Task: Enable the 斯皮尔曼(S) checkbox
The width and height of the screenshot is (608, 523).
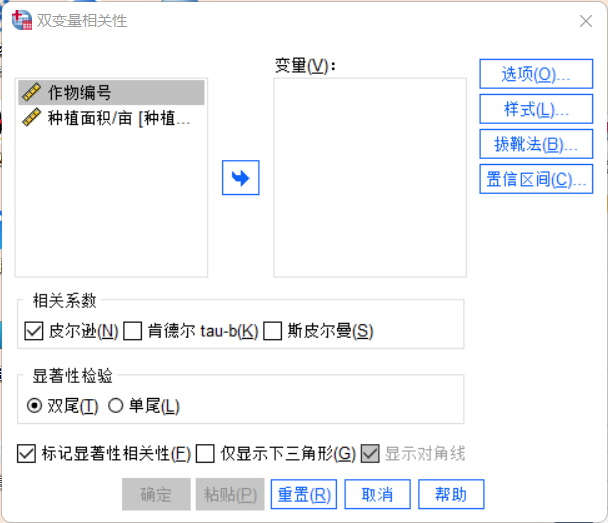Action: coord(273,331)
